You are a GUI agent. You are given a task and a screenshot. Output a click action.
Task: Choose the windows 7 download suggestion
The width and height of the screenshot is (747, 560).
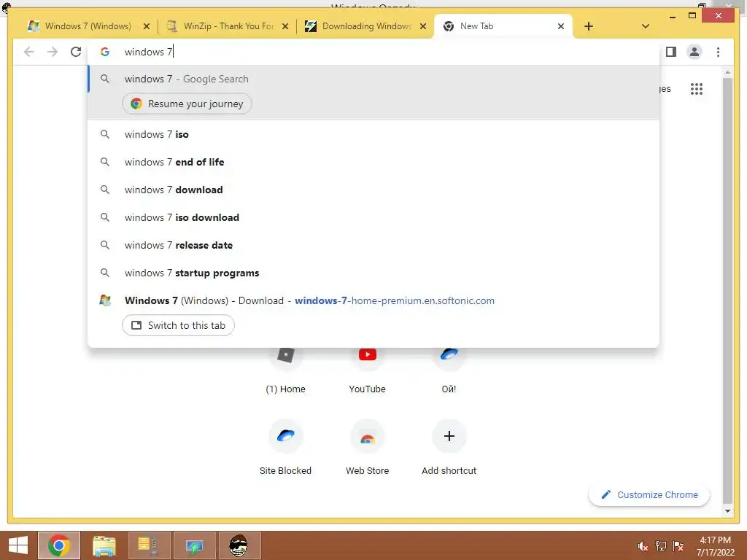[373, 190]
